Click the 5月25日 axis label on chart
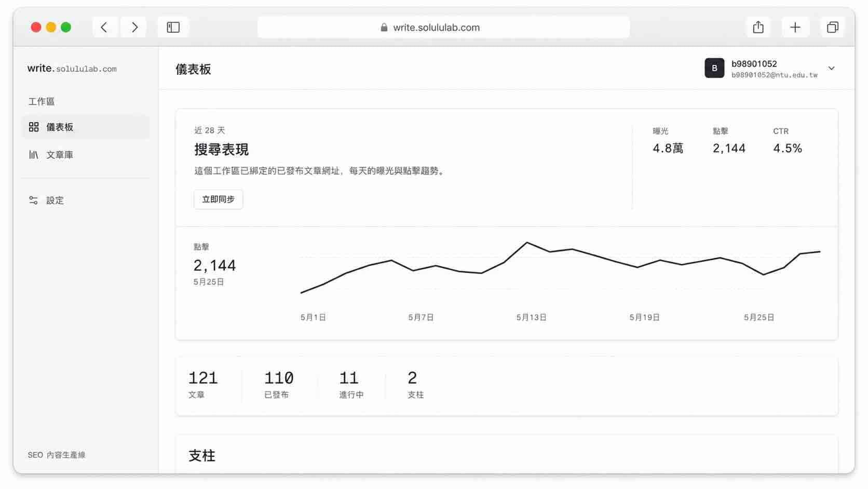868x489 pixels. 759,318
